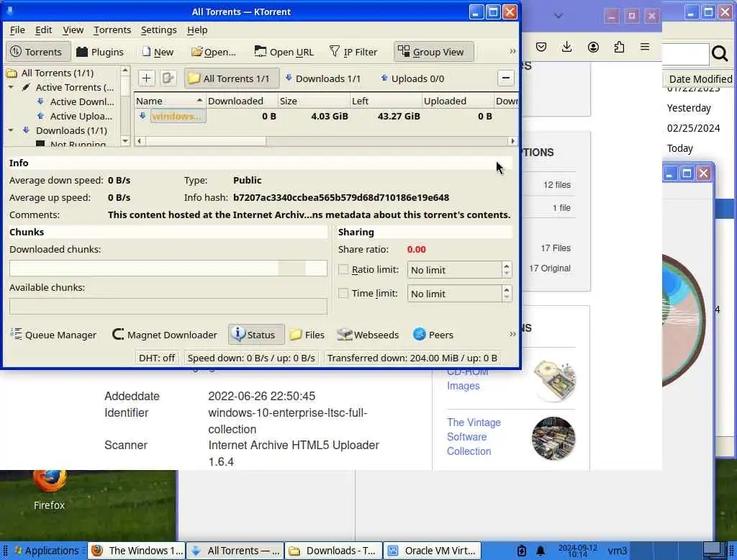Open Firefox extensions puzzle icon
Viewport: 737px width, 560px height.
(x=619, y=47)
